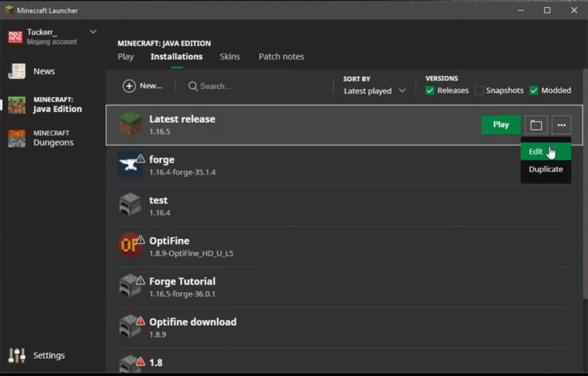The height and width of the screenshot is (376, 588).
Task: Click version text 1.16.5-forge-36.0.1
Action: [x=182, y=294]
